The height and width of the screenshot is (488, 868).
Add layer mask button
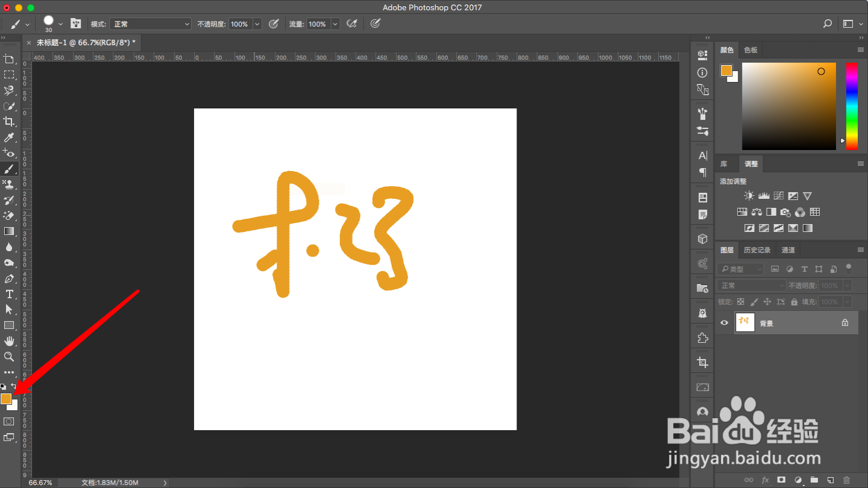[781, 480]
